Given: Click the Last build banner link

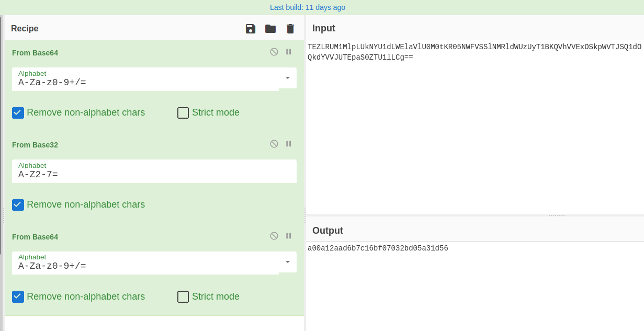Looking at the screenshot, I should (x=308, y=7).
